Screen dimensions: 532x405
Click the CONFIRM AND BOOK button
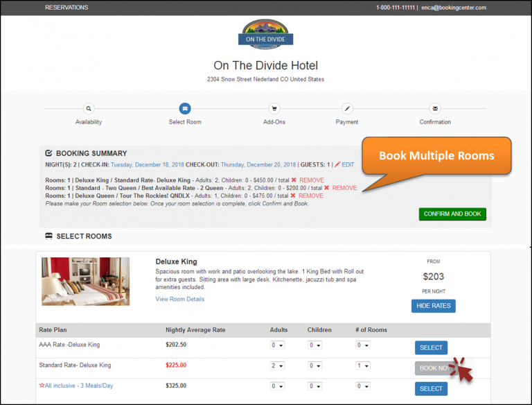452,214
